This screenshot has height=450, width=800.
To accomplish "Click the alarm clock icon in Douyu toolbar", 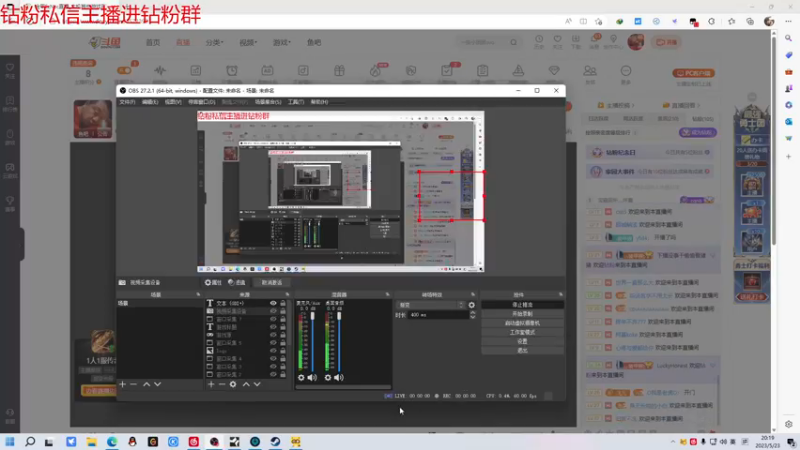I will pos(232,71).
